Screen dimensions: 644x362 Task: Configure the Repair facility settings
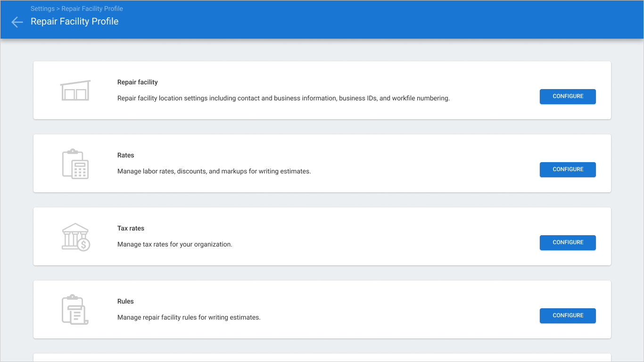(568, 96)
